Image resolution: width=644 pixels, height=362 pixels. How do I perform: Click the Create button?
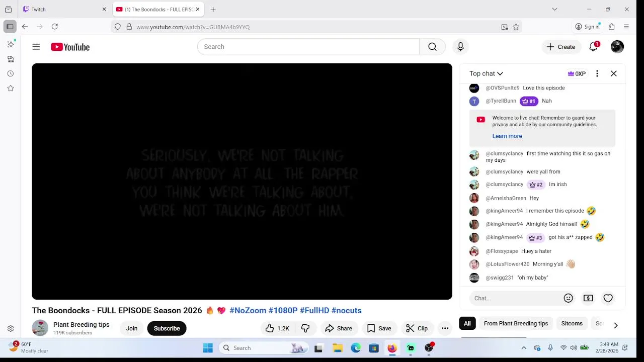561,47
